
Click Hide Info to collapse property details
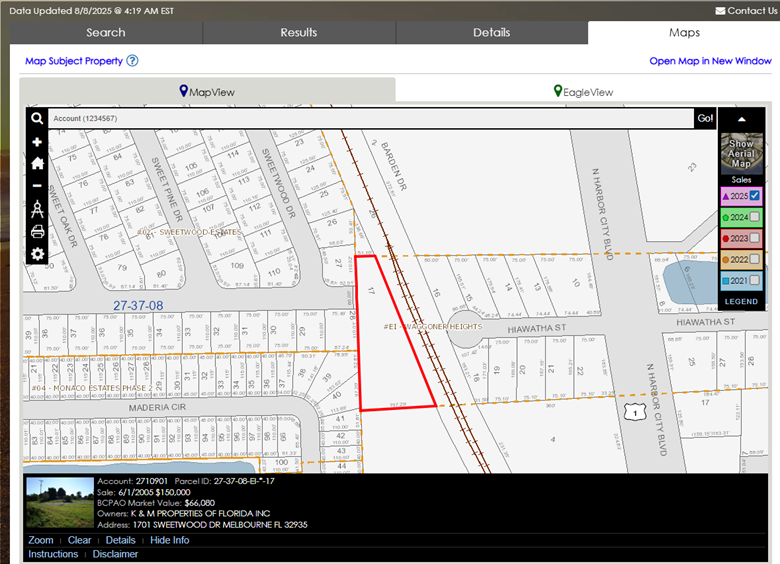click(x=169, y=540)
